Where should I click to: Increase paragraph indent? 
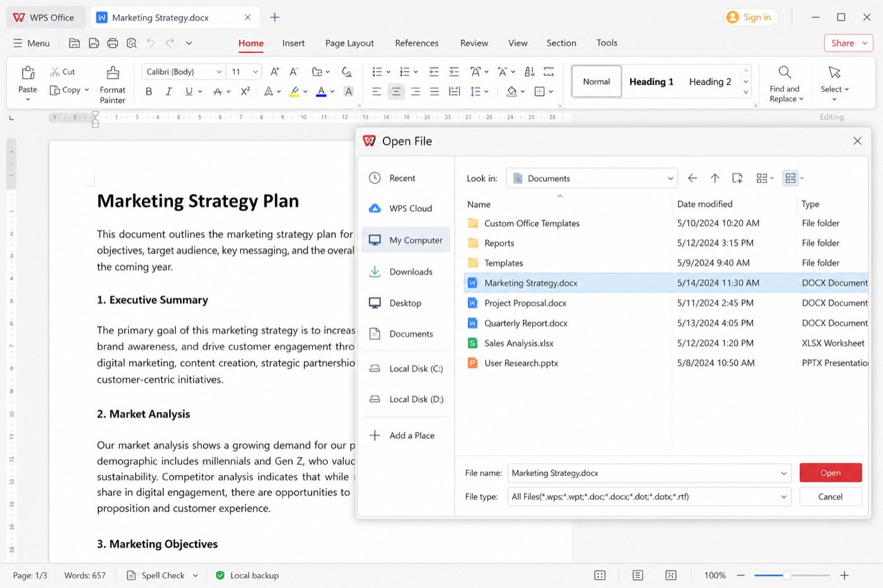point(454,72)
